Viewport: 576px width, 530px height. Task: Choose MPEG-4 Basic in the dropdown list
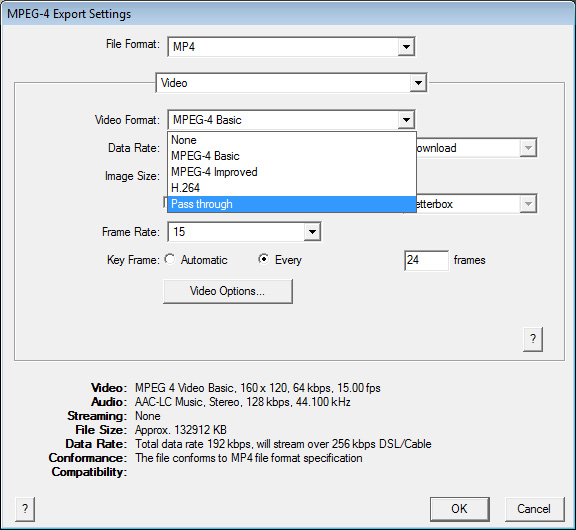click(292, 156)
